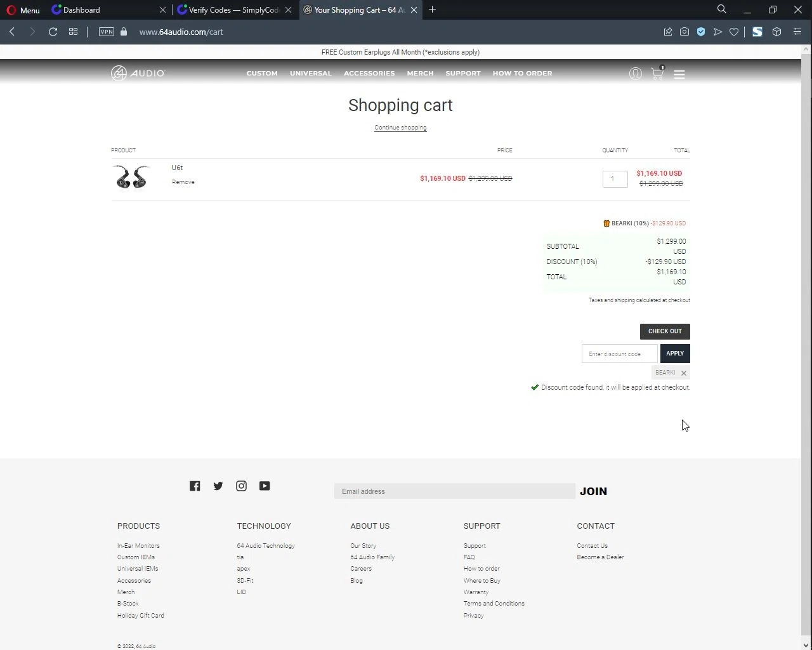Image resolution: width=812 pixels, height=650 pixels.
Task: Click the share page icon in toolbar
Action: pos(668,32)
